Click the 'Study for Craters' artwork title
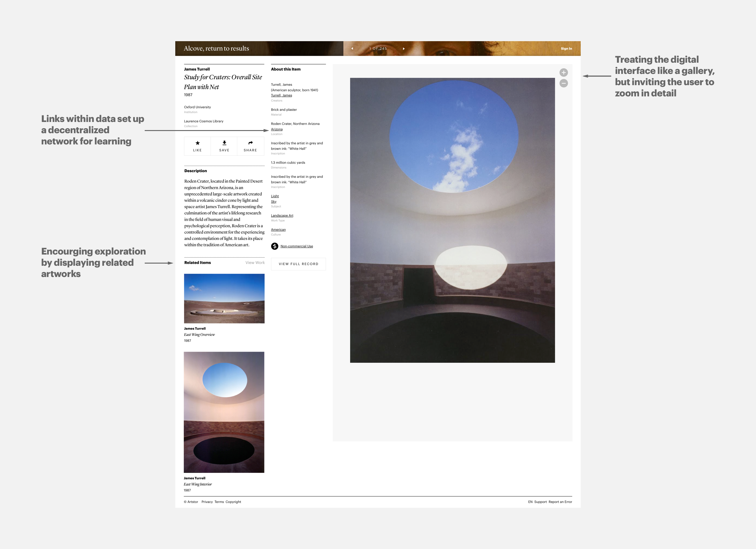756x549 pixels. click(x=223, y=82)
